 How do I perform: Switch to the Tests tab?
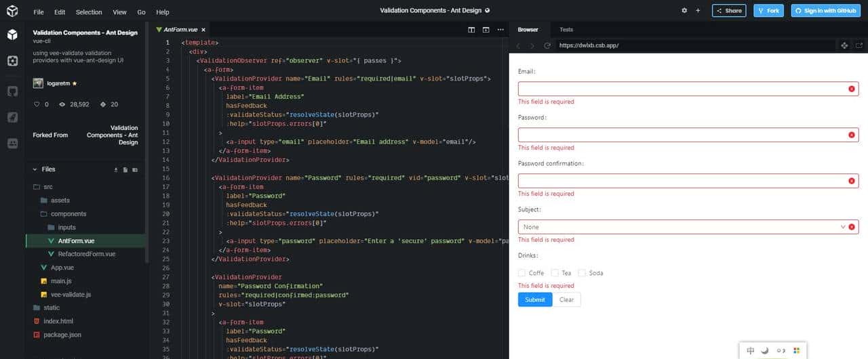pyautogui.click(x=566, y=30)
